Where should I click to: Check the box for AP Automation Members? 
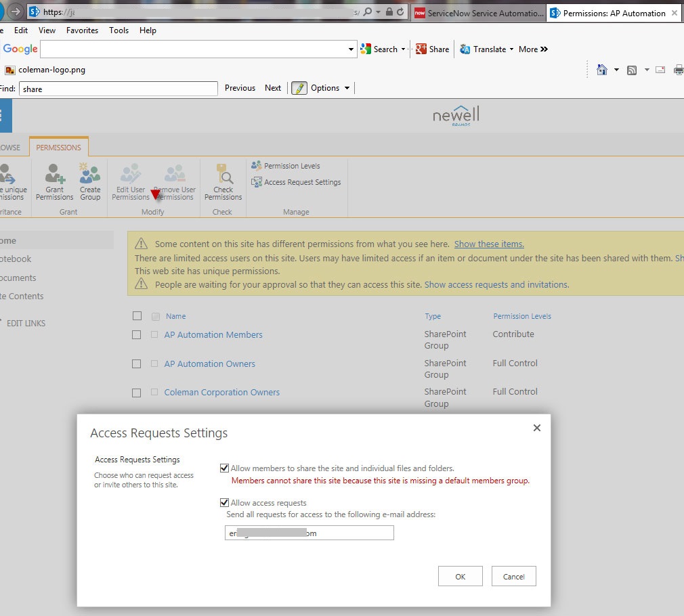coord(137,335)
